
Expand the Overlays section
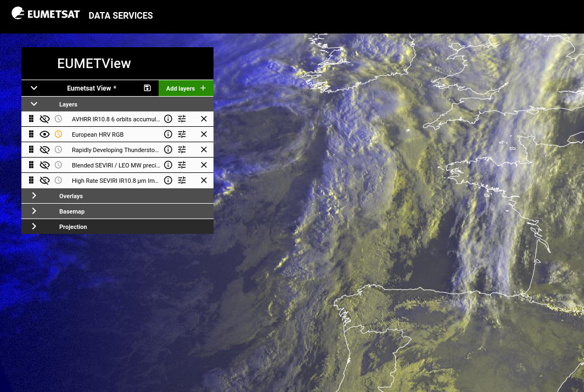(34, 195)
